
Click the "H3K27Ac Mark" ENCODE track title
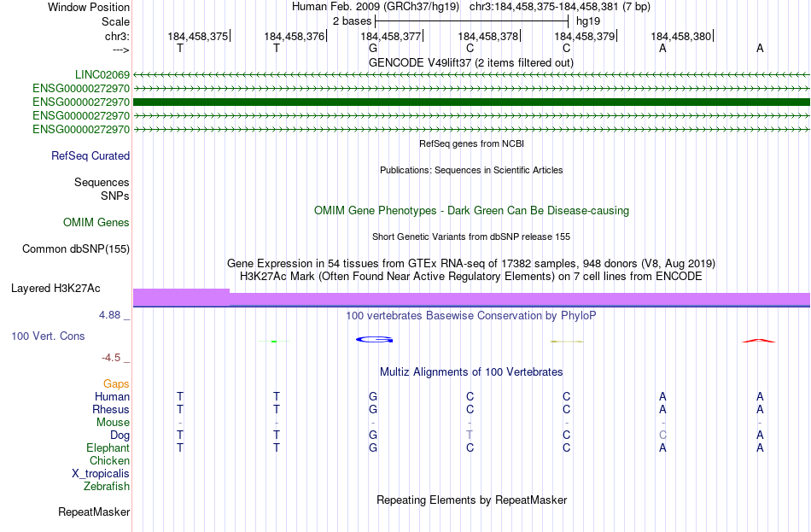(x=471, y=277)
